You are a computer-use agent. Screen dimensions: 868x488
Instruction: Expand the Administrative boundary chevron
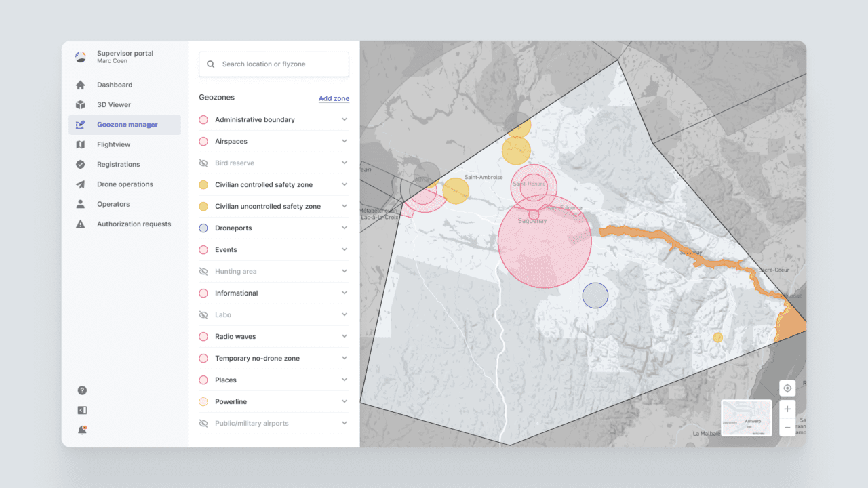344,120
